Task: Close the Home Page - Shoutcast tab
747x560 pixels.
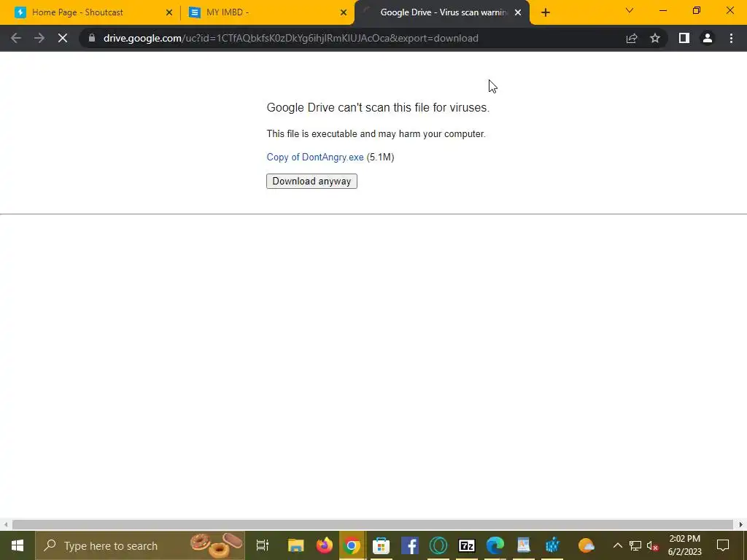Action: pos(169,12)
